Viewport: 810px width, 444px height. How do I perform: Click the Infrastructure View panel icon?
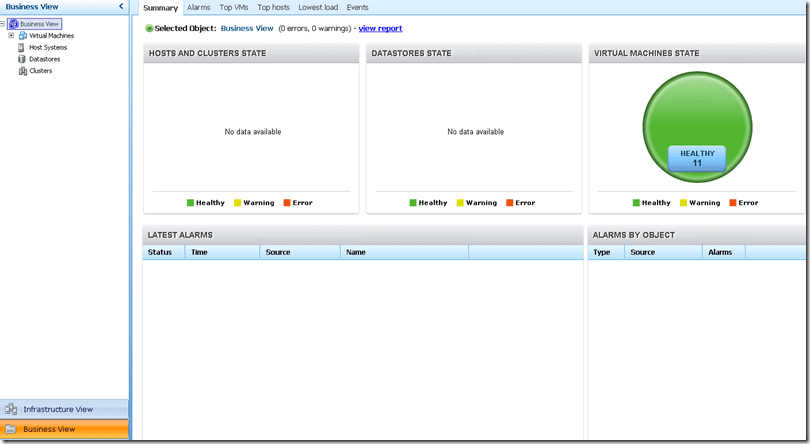coord(11,409)
